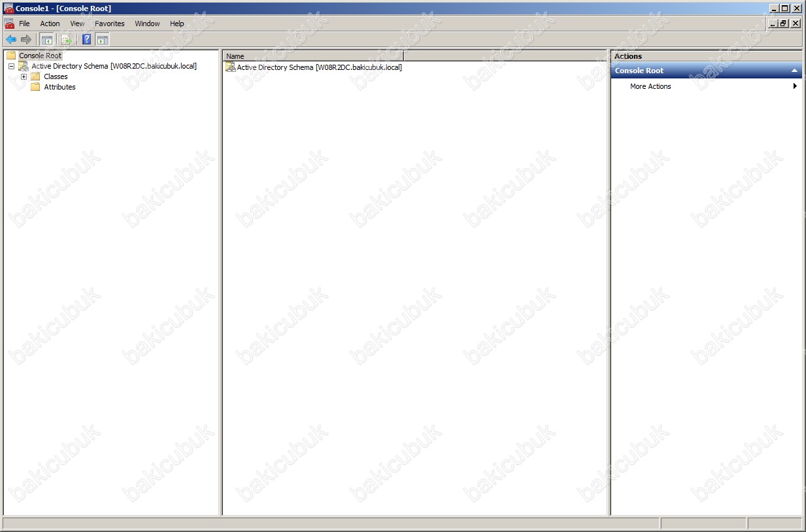Image resolution: width=806 pixels, height=532 pixels.
Task: Click the gray Forward arrow in toolbar
Action: [26, 40]
